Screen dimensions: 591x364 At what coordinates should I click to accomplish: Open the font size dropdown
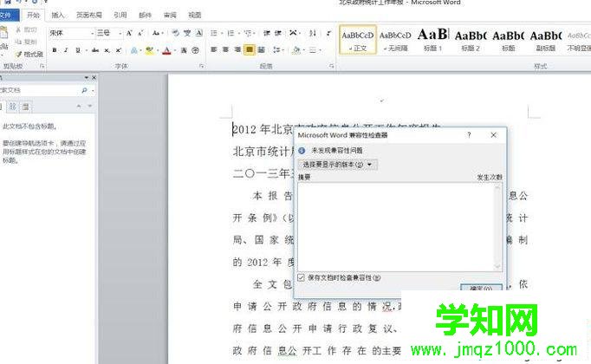[x=120, y=34]
